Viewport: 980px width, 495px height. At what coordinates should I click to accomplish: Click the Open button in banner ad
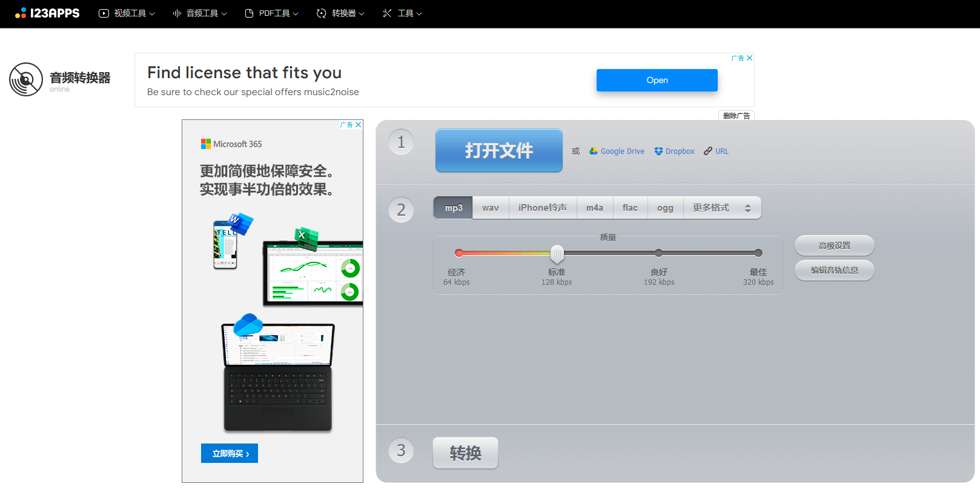pos(657,80)
